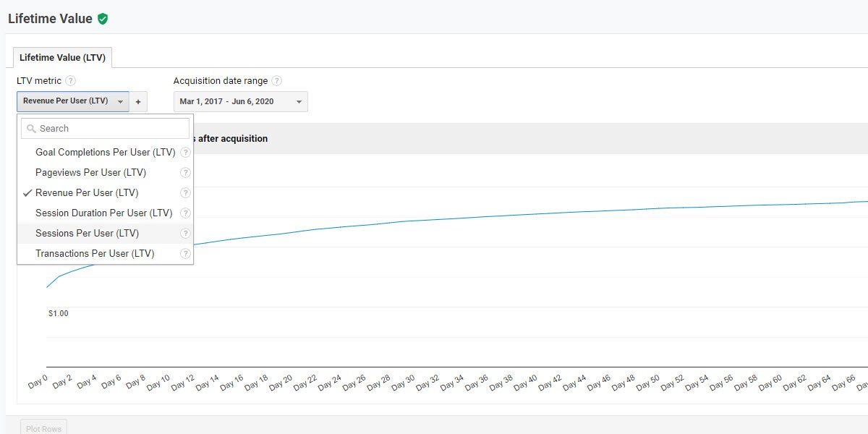Select Transactions Per User (LTV) option
Viewport: 868px width, 434px height.
click(95, 254)
